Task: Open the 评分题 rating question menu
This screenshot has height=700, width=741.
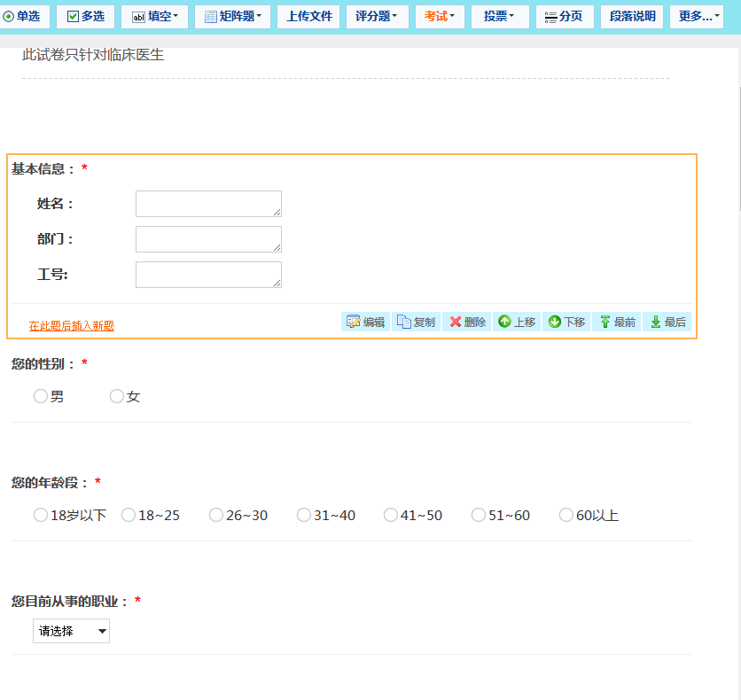Action: [x=376, y=16]
